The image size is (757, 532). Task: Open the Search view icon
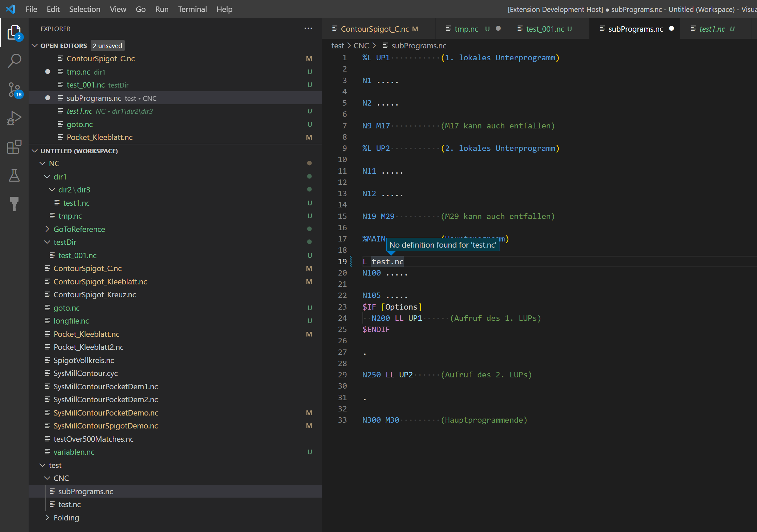click(14, 61)
